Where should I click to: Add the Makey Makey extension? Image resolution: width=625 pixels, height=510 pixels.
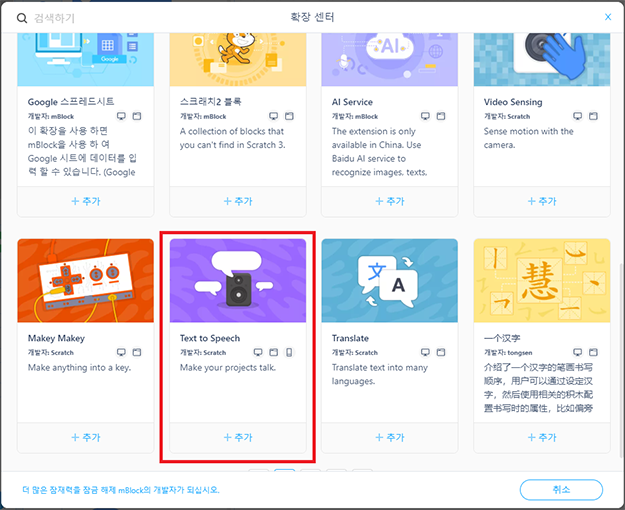(86, 437)
